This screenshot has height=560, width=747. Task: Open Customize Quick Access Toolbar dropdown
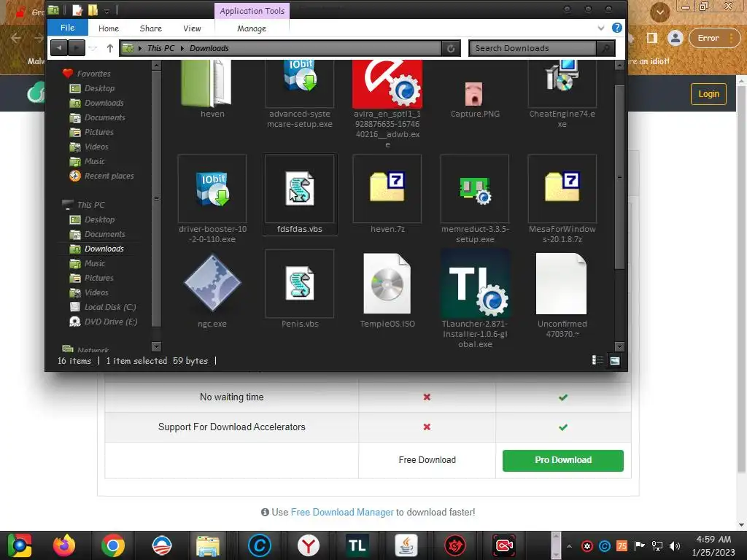click(x=107, y=10)
